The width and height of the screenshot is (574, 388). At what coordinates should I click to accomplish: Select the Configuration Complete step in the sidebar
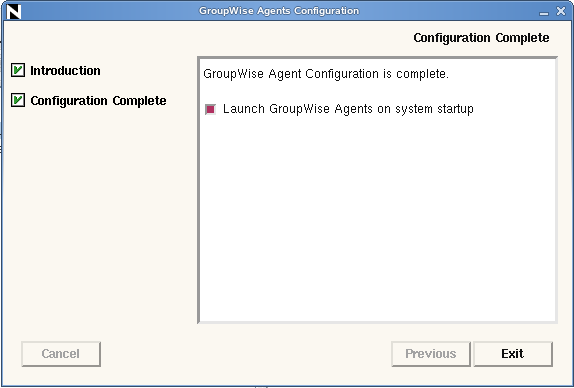click(x=98, y=100)
